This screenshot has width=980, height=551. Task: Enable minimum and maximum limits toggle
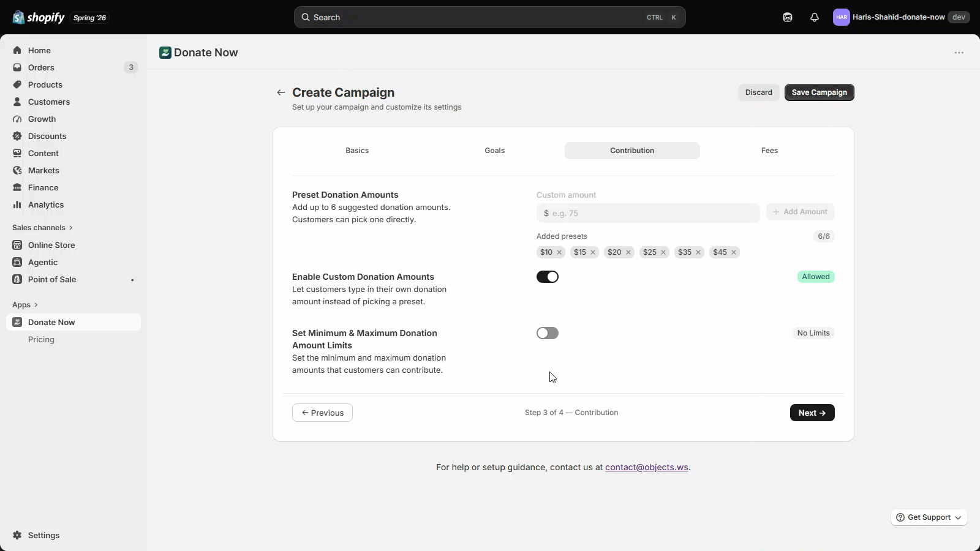pos(548,333)
